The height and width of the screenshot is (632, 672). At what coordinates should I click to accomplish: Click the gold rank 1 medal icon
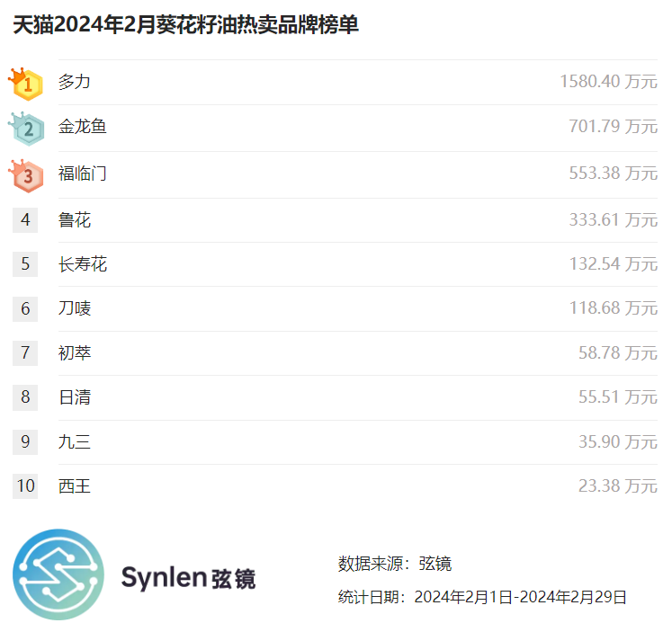click(x=26, y=84)
